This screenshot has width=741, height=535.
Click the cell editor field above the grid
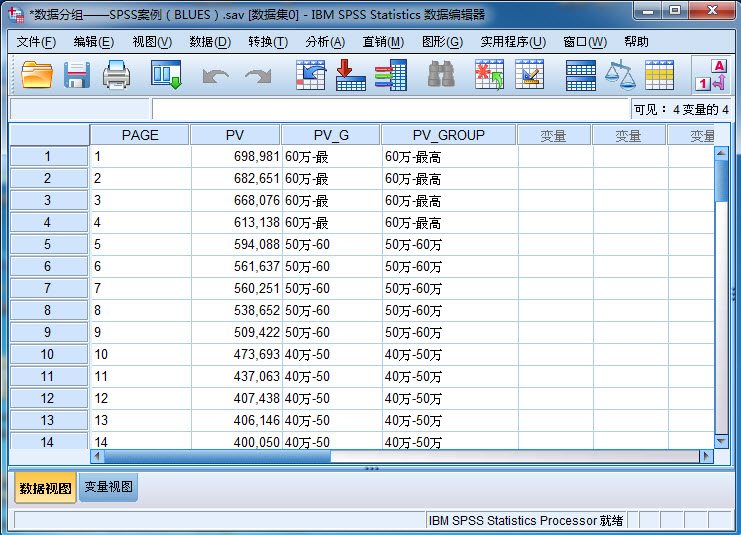[x=390, y=109]
